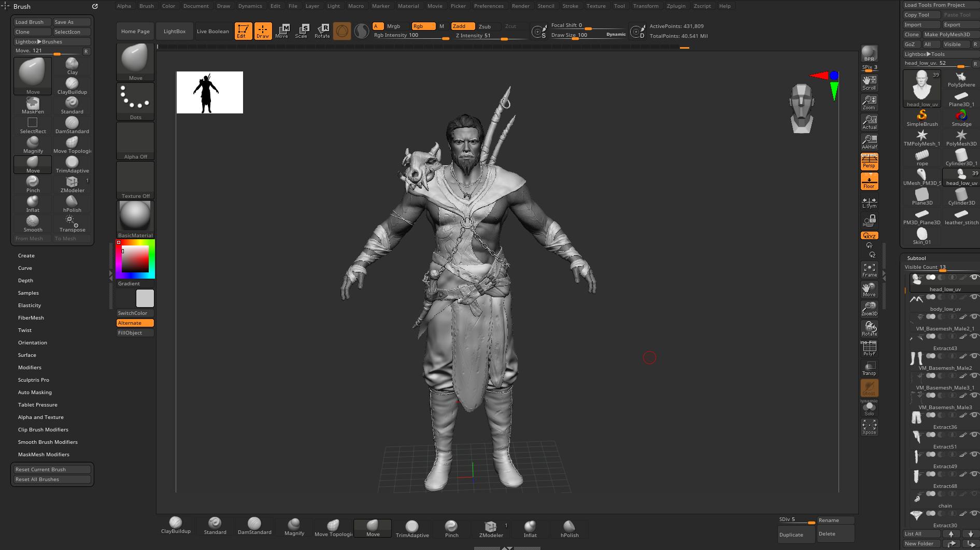This screenshot has width=980, height=550.
Task: Open the Preferences menu
Action: click(x=489, y=6)
